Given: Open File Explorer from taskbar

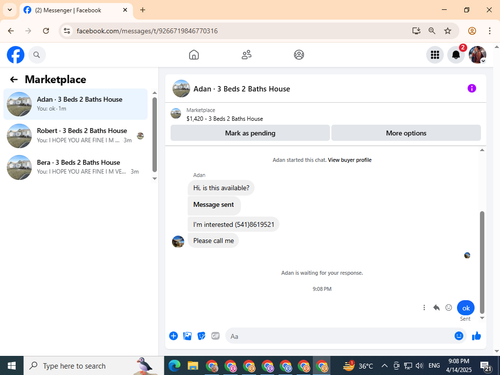Looking at the screenshot, I should tap(193, 366).
